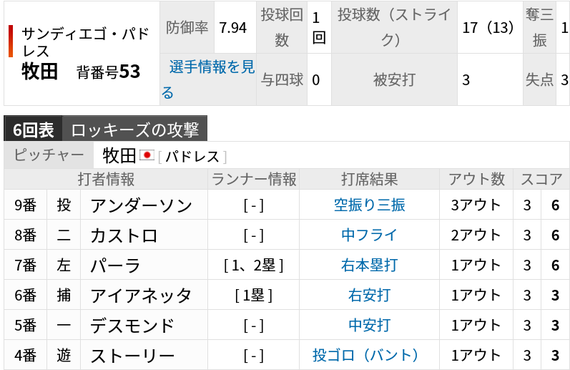
Task: Click the ロッキーズの攻撃 header
Action: pyautogui.click(x=135, y=128)
